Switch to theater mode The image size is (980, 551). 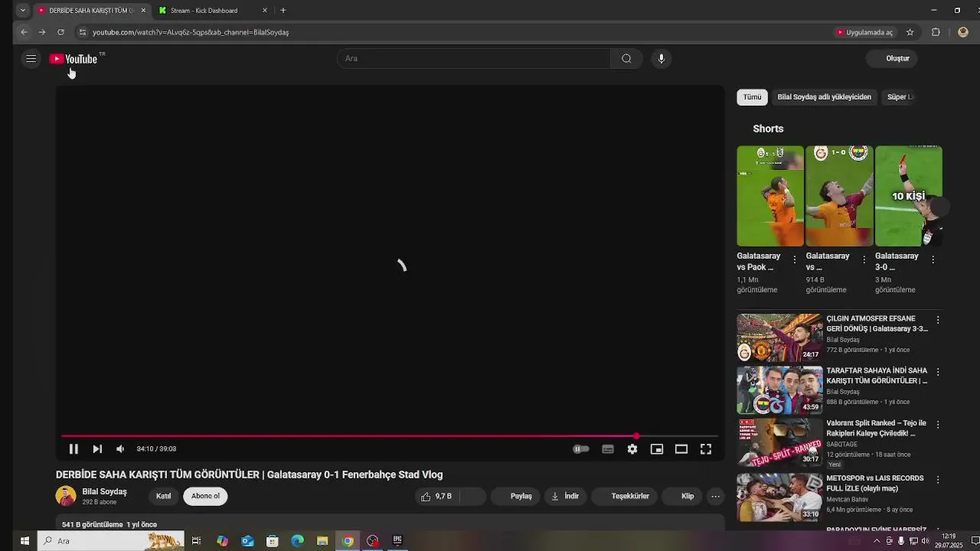click(681, 449)
